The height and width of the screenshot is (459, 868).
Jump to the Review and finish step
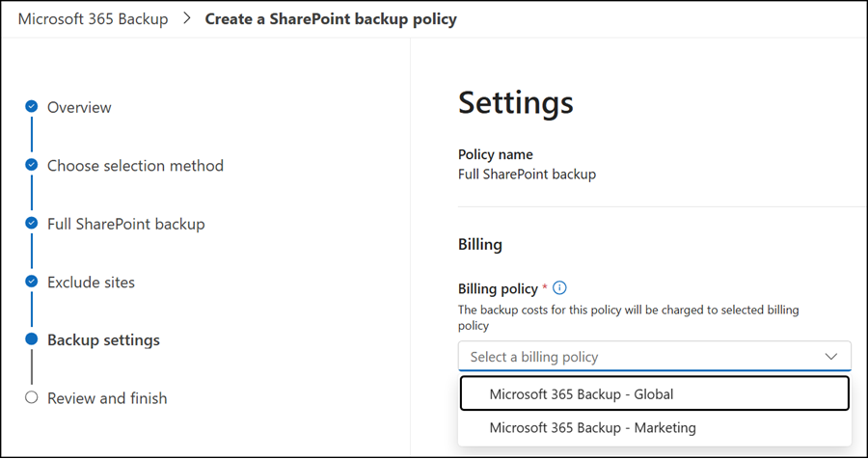tap(107, 398)
